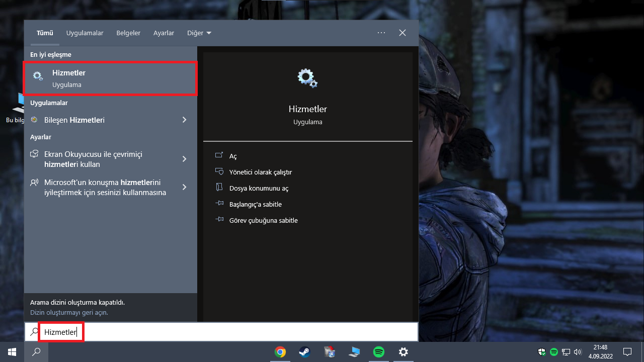Open the Diğer dropdown filter
Screen dimensions: 644x362
pos(199,33)
